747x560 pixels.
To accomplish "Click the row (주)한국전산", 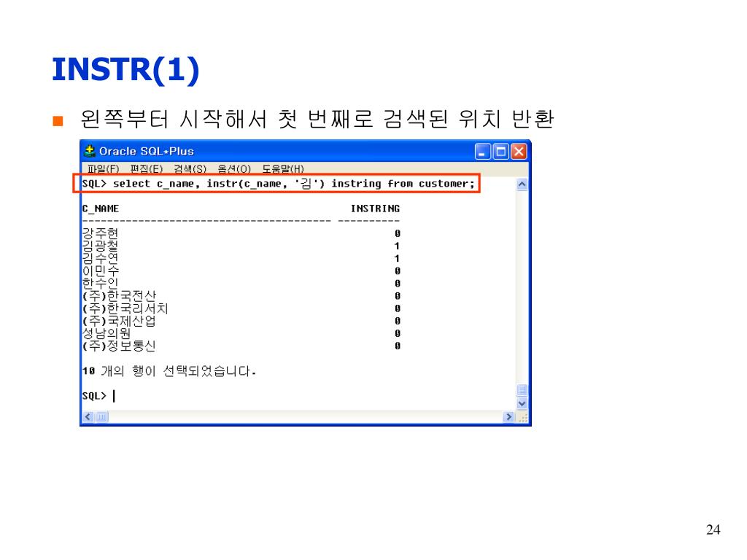I will (241, 296).
